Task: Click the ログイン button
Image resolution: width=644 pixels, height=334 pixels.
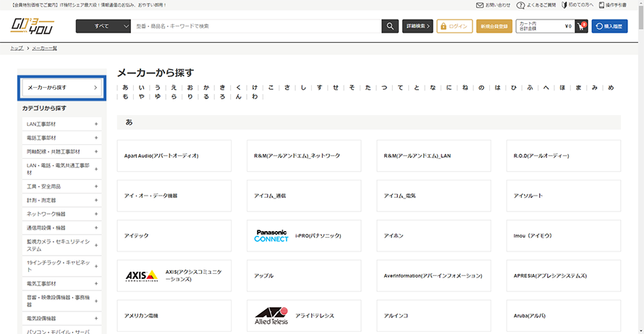Action: (454, 26)
